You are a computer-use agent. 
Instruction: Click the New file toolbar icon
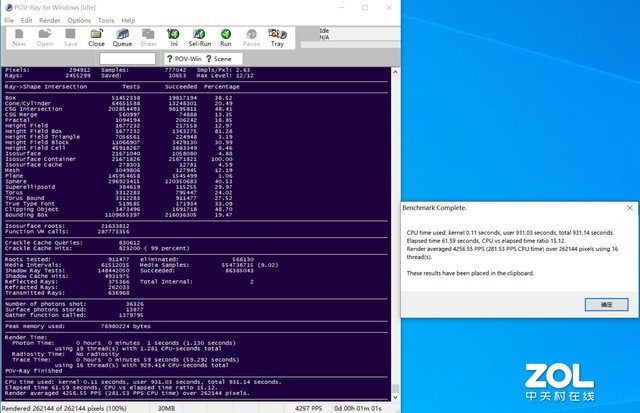click(x=19, y=37)
